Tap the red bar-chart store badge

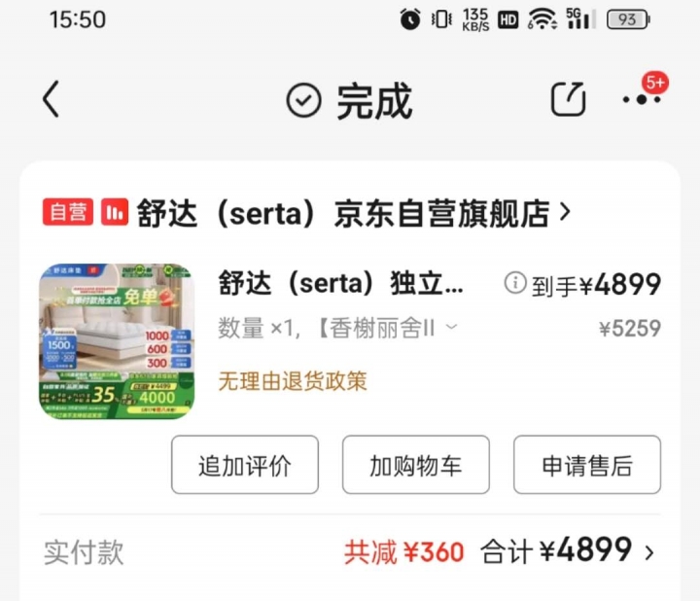(115, 212)
